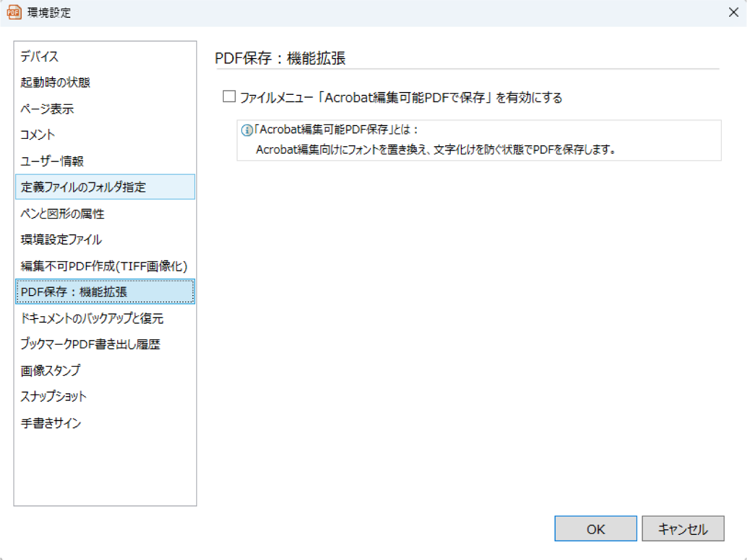Screen dimensions: 747x560
Task: Click the PDF保存:機能拡張 heading text
Action: click(x=280, y=58)
